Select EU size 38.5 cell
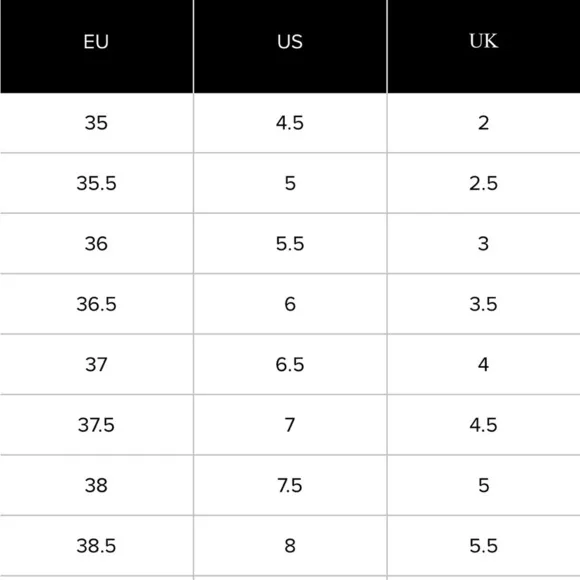Viewport: 580px width, 580px height. click(x=96, y=546)
